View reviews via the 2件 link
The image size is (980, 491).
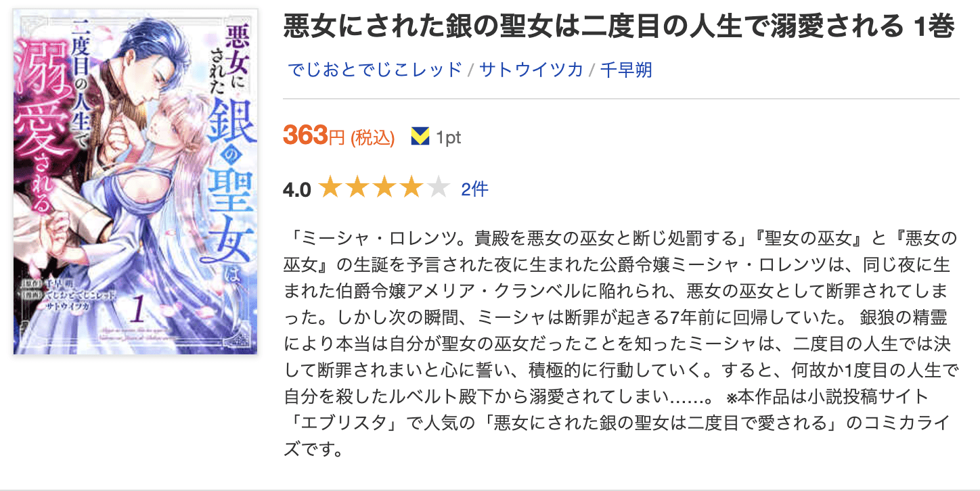click(475, 190)
